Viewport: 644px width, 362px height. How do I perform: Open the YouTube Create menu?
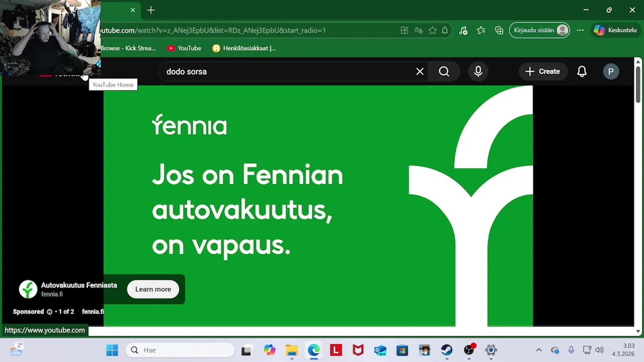pyautogui.click(x=543, y=71)
